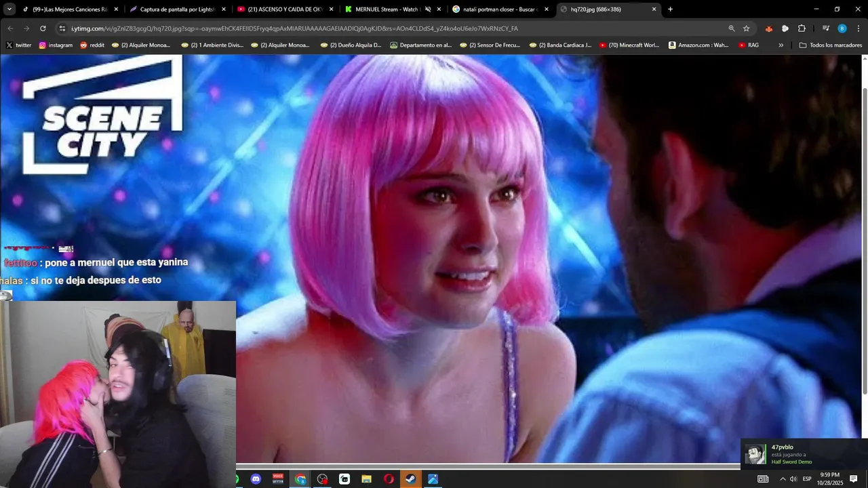This screenshot has height=488, width=868.
Task: Switch to MERNUEL Stream tab
Action: tap(393, 9)
